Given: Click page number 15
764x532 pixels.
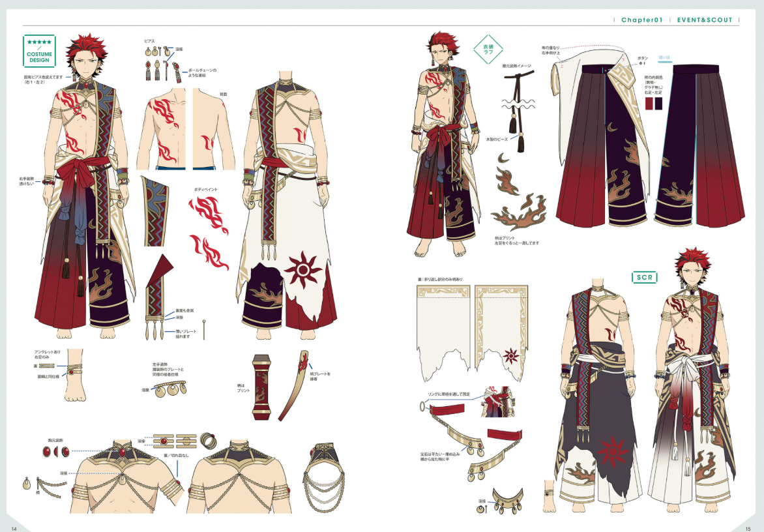Looking at the screenshot, I should [x=748, y=529].
